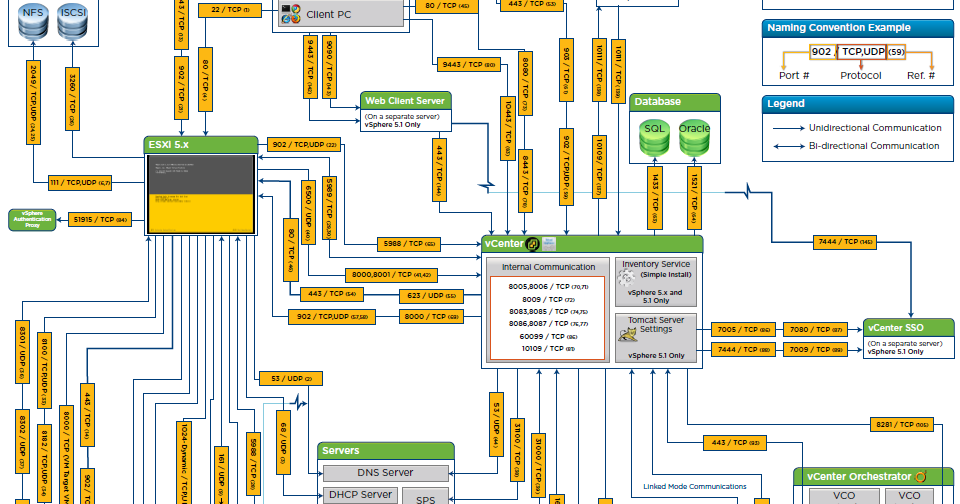Screen dimensions: 960x504
Task: Click the 902 / TCP,UDP (22) label
Action: click(x=304, y=145)
